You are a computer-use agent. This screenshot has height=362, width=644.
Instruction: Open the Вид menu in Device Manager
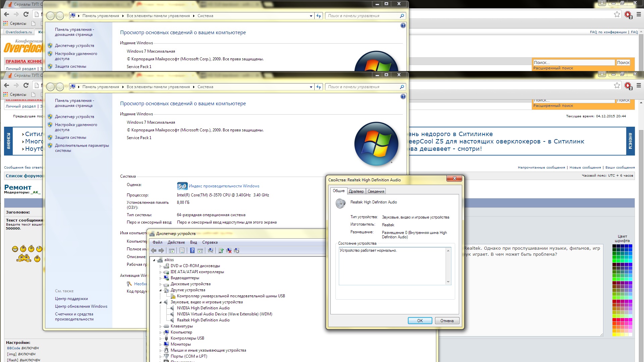click(194, 242)
